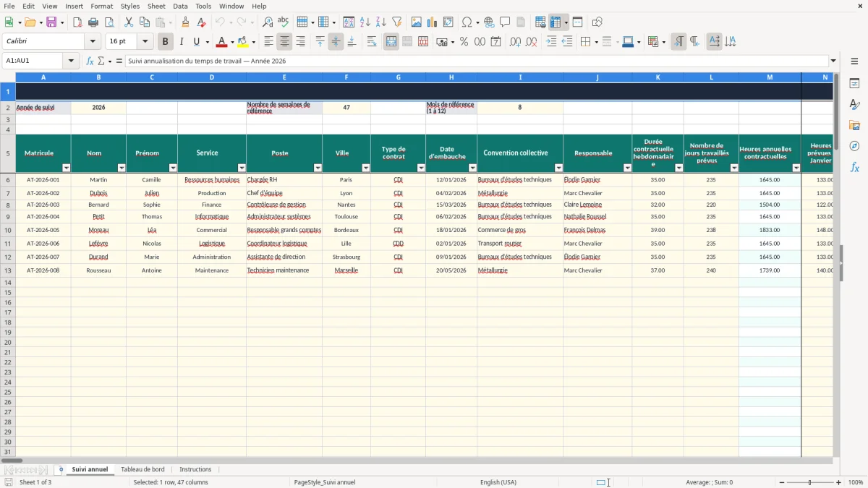This screenshot has height=488, width=868.
Task: Open the Data menu
Action: tap(180, 6)
